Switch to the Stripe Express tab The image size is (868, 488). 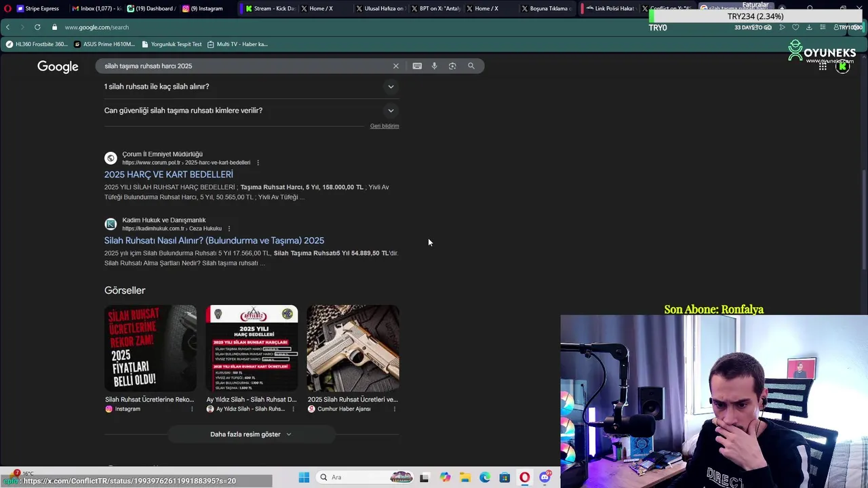tap(38, 9)
